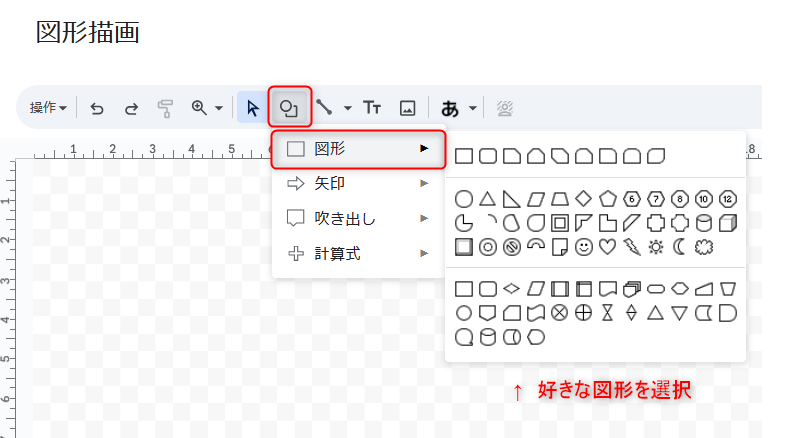The height and width of the screenshot is (438, 812).
Task: Select the crescent moon shape
Action: pos(679,247)
